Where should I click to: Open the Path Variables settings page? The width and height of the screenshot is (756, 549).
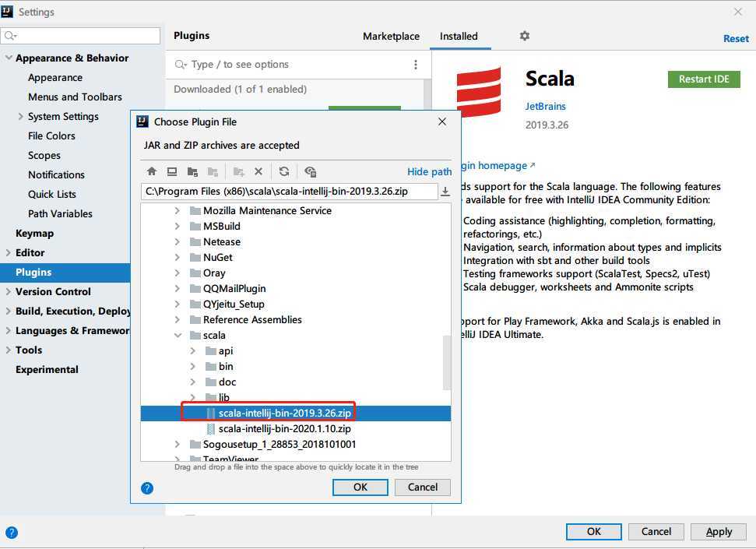[60, 213]
